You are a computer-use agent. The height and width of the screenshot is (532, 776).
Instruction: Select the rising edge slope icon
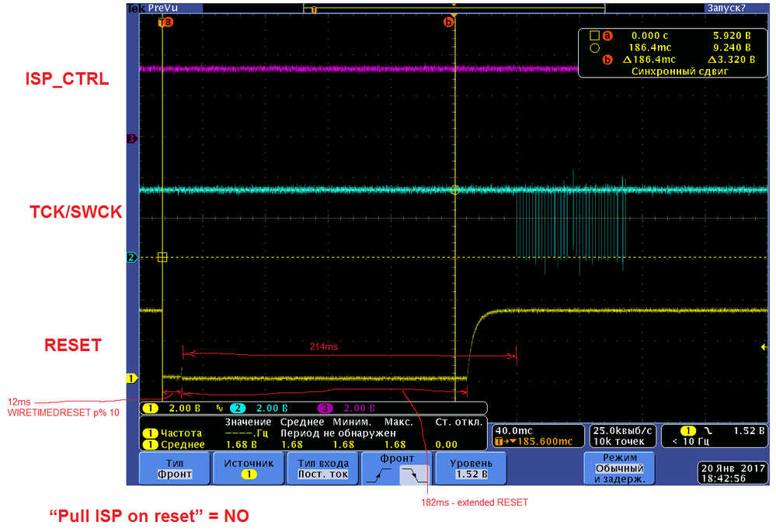tap(378, 475)
